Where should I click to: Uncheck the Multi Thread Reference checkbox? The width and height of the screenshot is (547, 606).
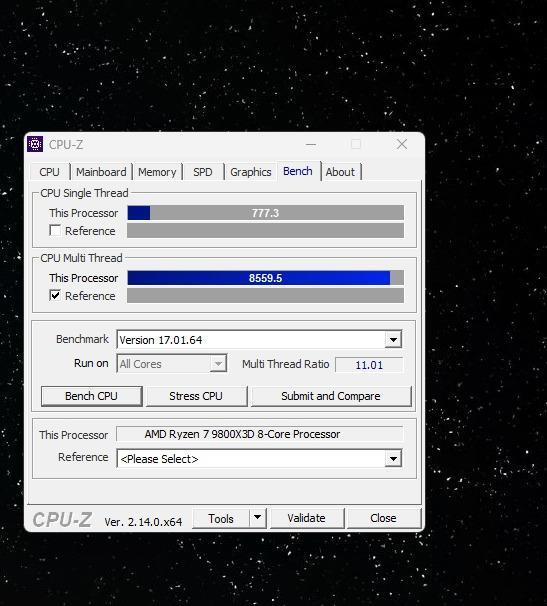(55, 296)
